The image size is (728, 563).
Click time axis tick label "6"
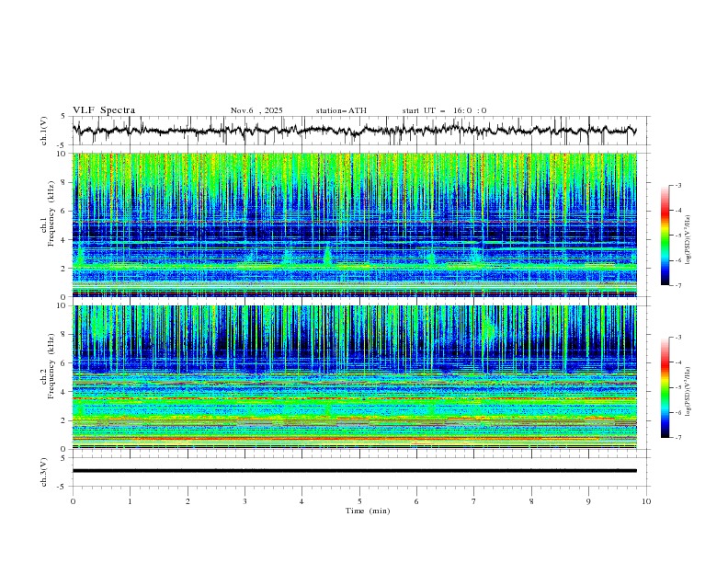416,501
